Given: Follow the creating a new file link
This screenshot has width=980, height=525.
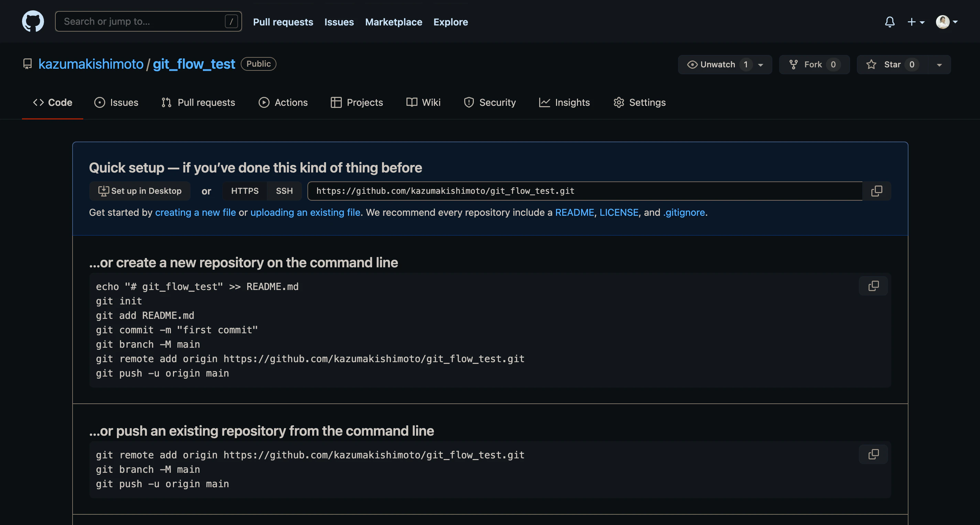Looking at the screenshot, I should (196, 213).
